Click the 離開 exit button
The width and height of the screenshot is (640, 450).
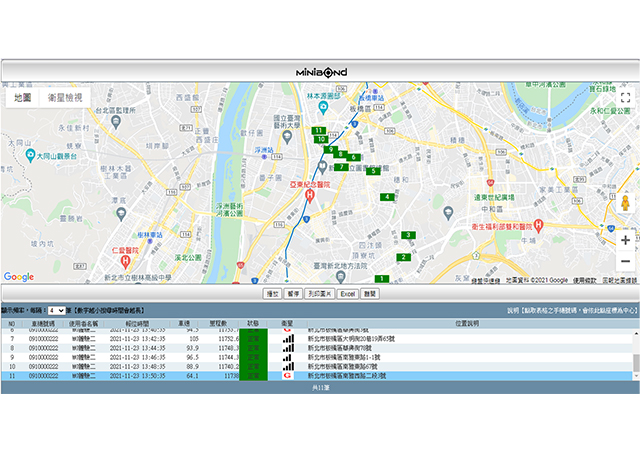pyautogui.click(x=371, y=295)
